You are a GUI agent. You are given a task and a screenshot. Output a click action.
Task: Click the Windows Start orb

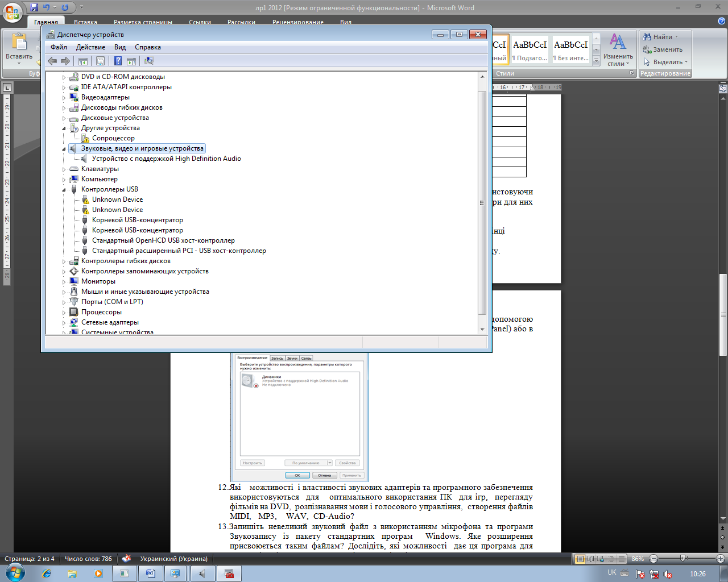point(14,572)
